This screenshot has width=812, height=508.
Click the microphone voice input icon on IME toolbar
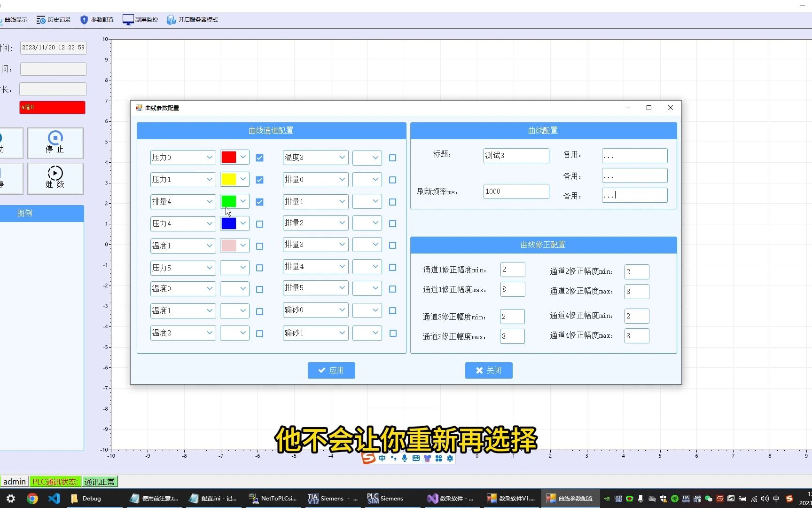[x=405, y=458]
